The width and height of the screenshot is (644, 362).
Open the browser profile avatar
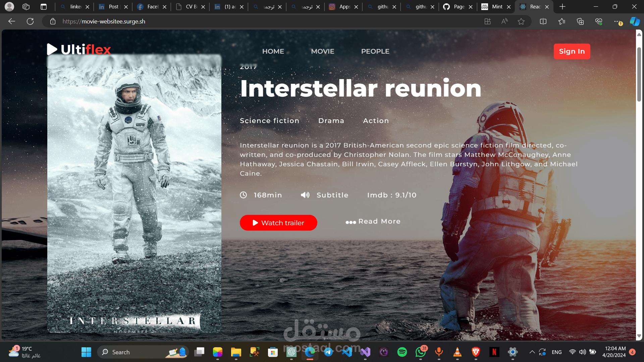[9, 7]
